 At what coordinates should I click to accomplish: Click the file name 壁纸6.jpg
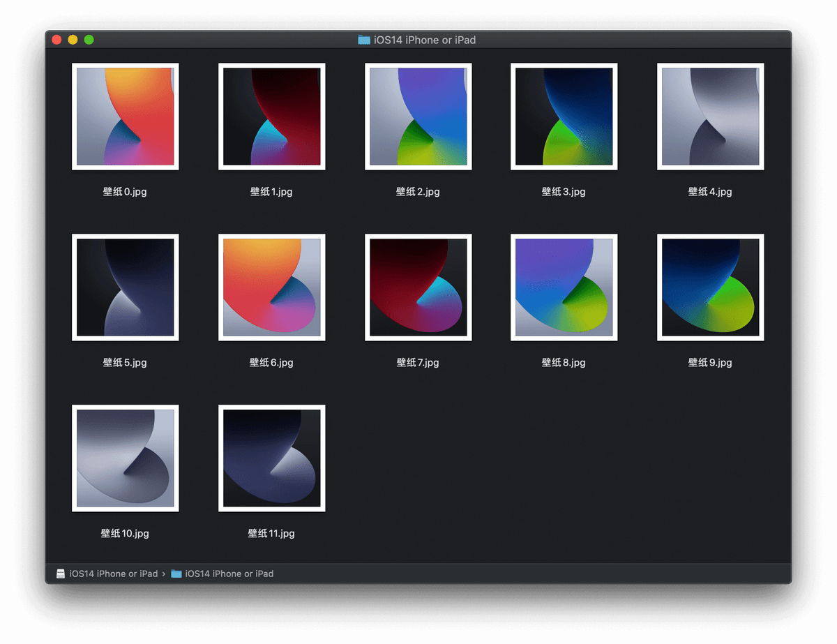click(271, 363)
